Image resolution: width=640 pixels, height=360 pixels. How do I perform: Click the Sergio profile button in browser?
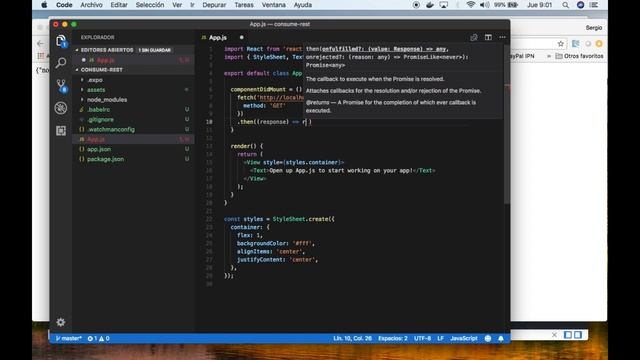(x=594, y=28)
